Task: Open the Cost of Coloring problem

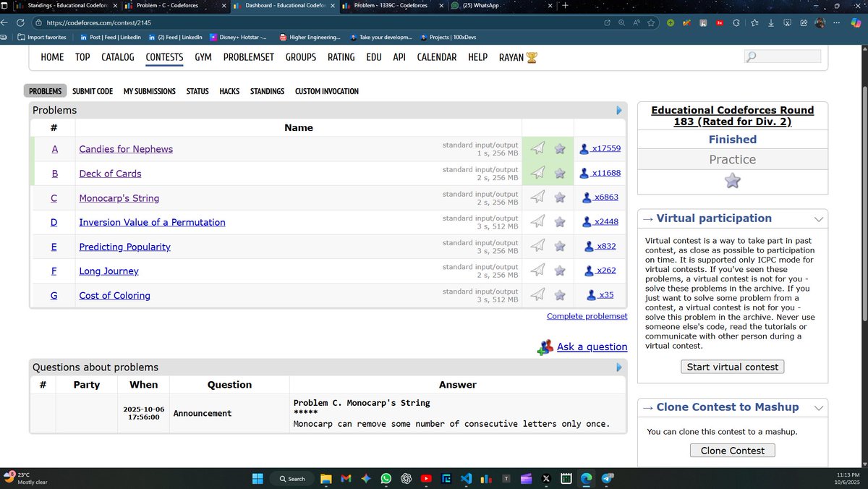Action: pos(115,295)
